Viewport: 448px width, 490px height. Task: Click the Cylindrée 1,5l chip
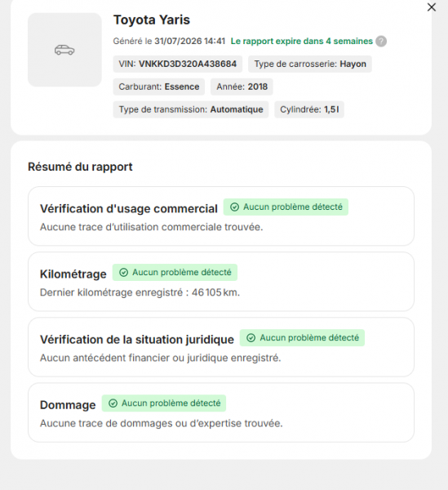pyautogui.click(x=309, y=109)
